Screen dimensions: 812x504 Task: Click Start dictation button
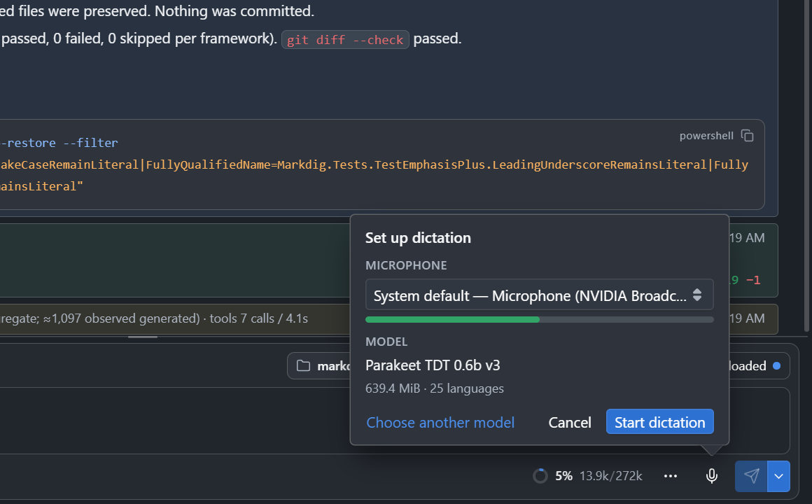[x=659, y=422]
